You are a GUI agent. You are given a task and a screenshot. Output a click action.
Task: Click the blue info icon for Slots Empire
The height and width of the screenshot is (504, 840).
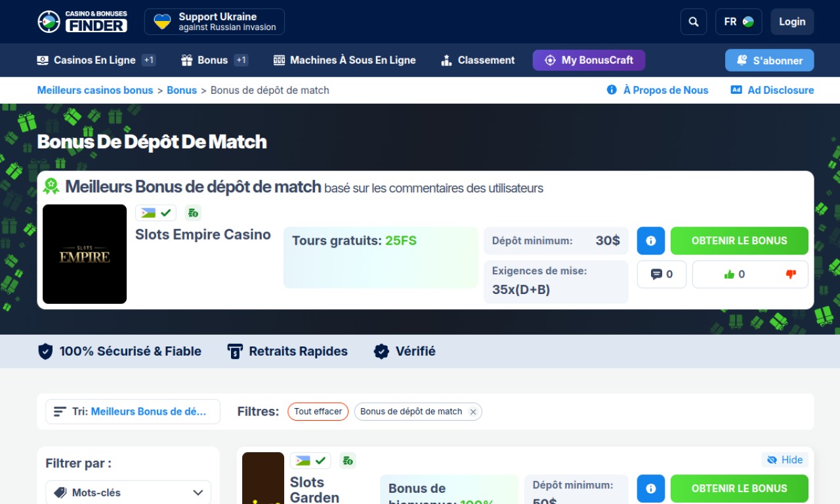pyautogui.click(x=650, y=241)
